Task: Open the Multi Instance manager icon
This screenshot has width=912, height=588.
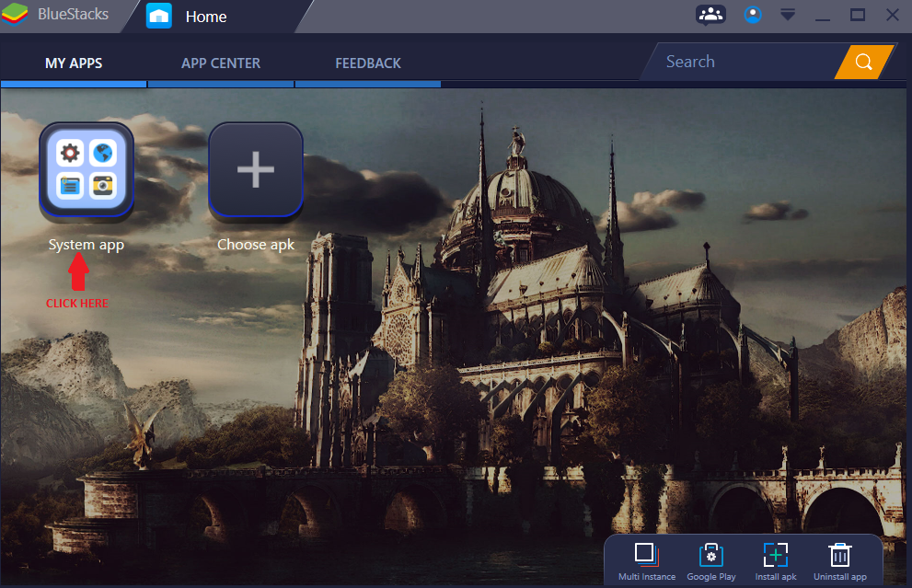Action: coord(646,555)
